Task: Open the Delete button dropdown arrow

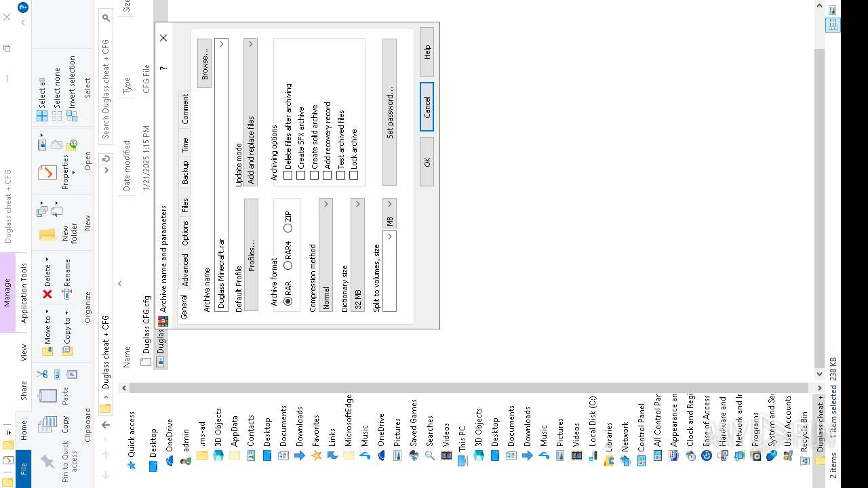Action: click(47, 260)
